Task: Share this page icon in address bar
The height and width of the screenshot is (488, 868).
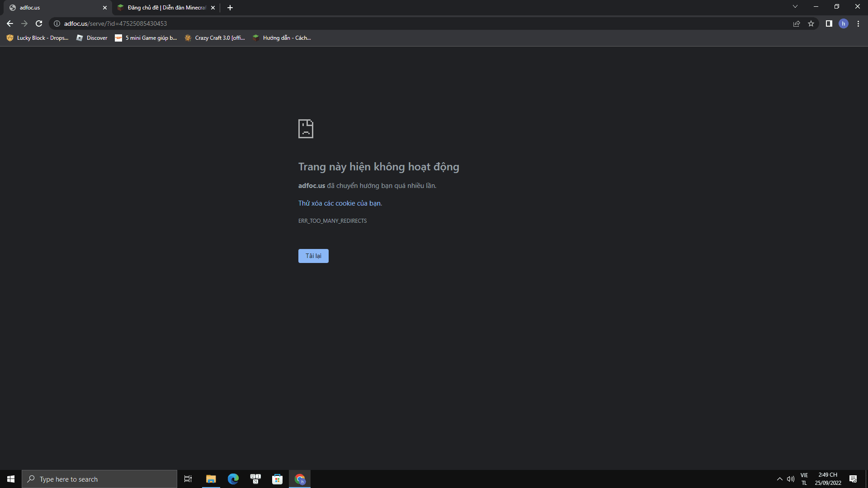Action: tap(797, 23)
